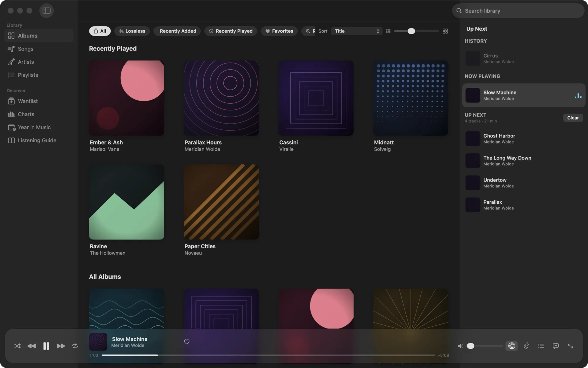Viewport: 588px width, 368px height.
Task: Open the lyrics speech bubble icon
Action: (556, 346)
